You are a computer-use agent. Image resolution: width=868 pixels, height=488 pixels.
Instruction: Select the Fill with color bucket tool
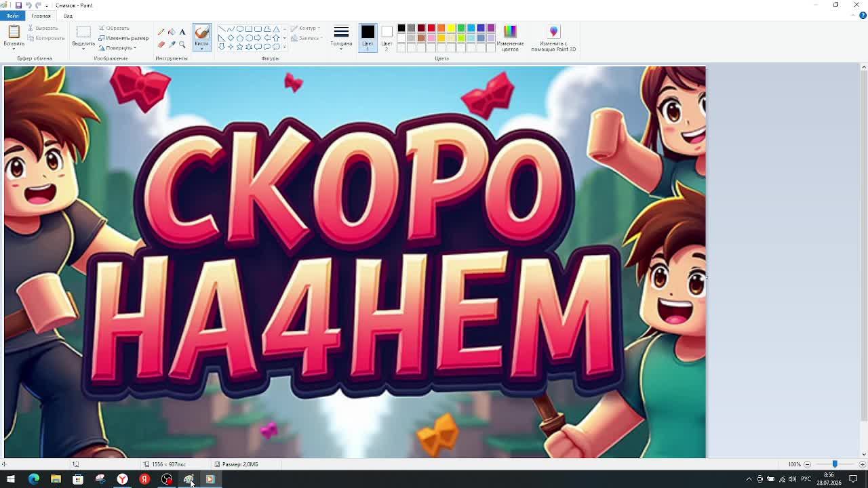coord(172,32)
